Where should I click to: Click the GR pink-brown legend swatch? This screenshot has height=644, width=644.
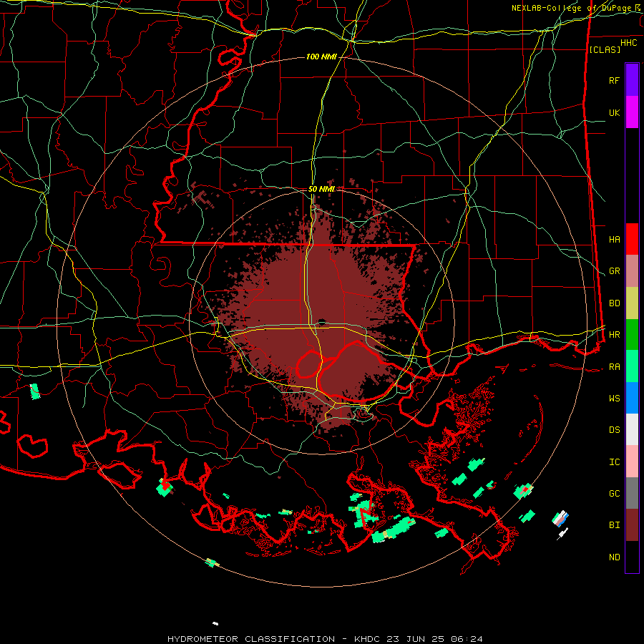point(632,271)
